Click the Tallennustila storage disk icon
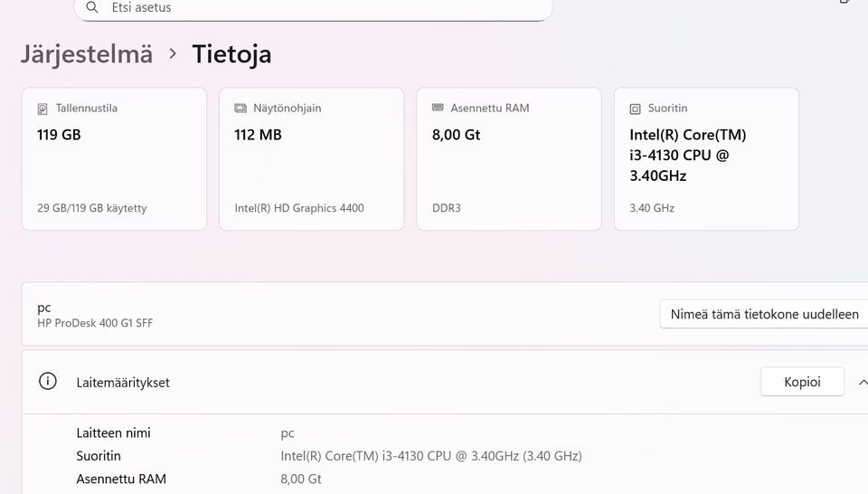868x494 pixels. coord(42,109)
